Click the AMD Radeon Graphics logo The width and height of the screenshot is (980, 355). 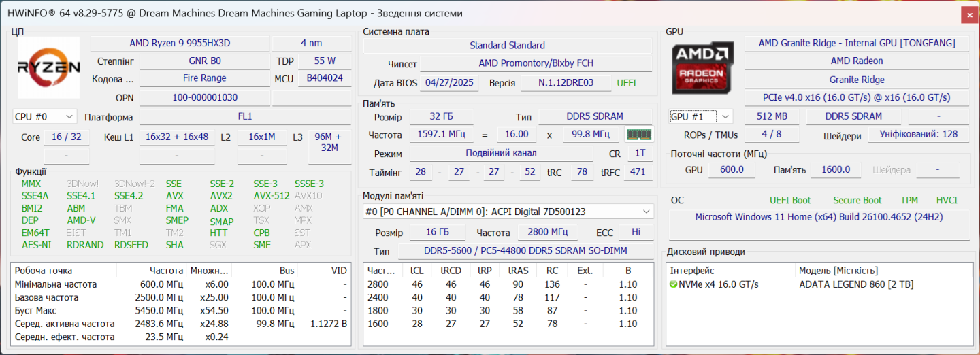pos(703,68)
